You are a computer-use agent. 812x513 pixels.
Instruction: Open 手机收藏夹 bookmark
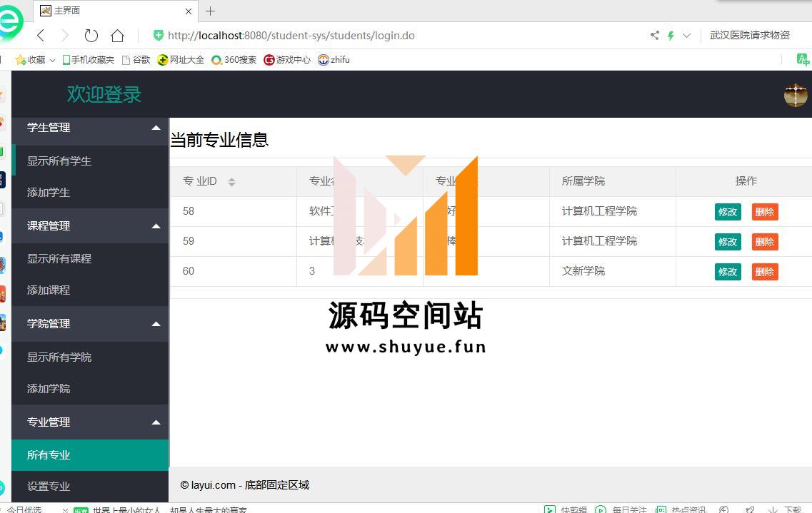(x=88, y=59)
